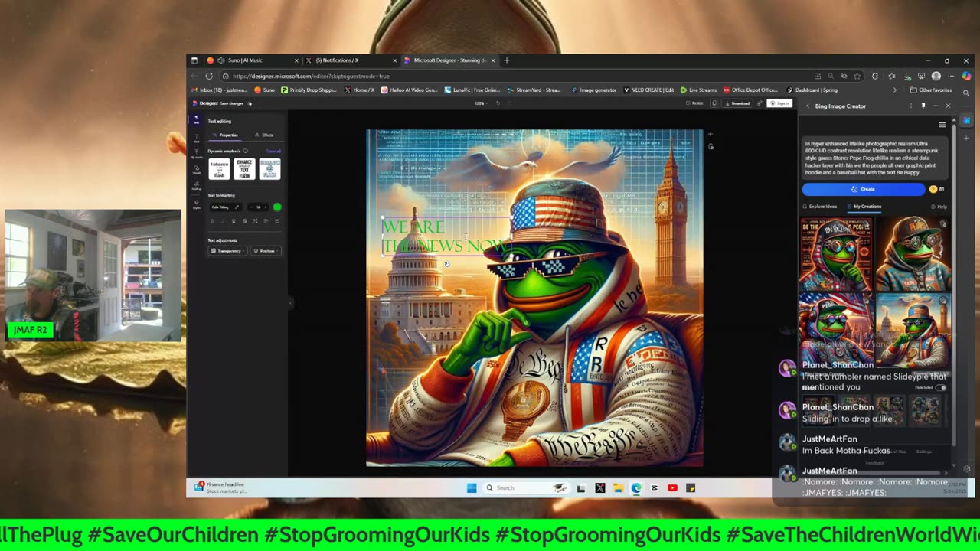Open info icon next to Dynamic emphasis
Screen dimensions: 980x551
246,151
